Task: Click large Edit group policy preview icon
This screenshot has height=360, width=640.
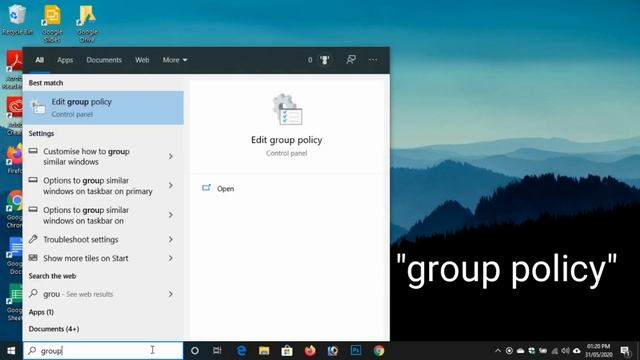Action: coord(287,109)
